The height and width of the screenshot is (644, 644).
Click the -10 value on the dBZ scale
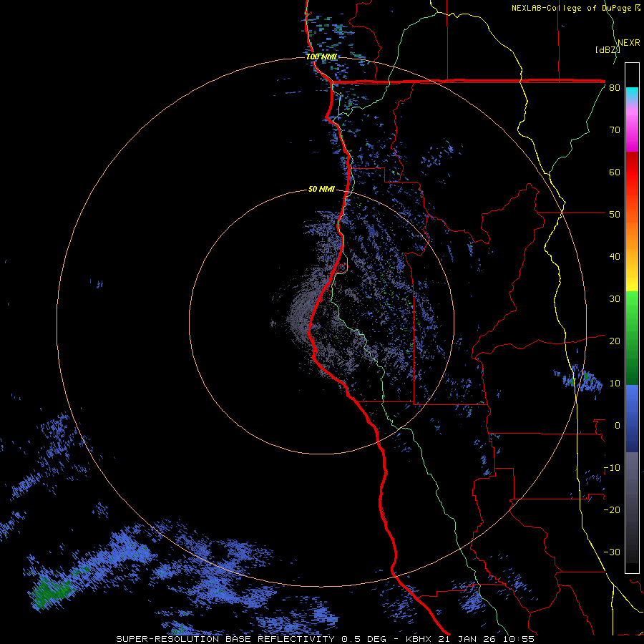pos(612,468)
